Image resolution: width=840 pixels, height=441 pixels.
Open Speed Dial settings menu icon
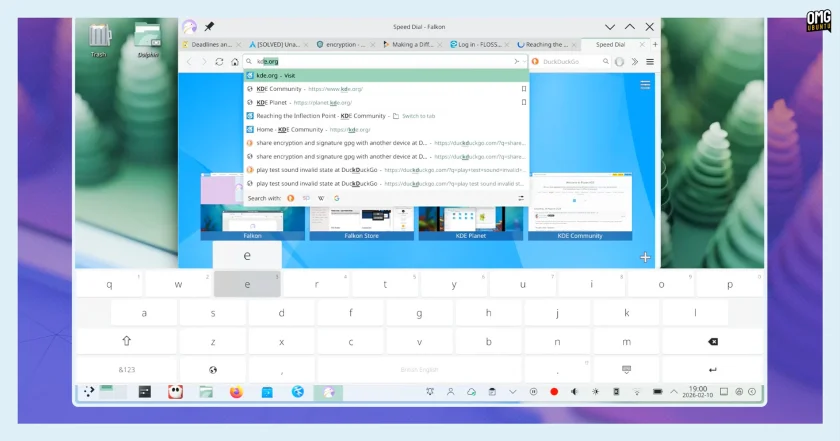click(x=645, y=85)
